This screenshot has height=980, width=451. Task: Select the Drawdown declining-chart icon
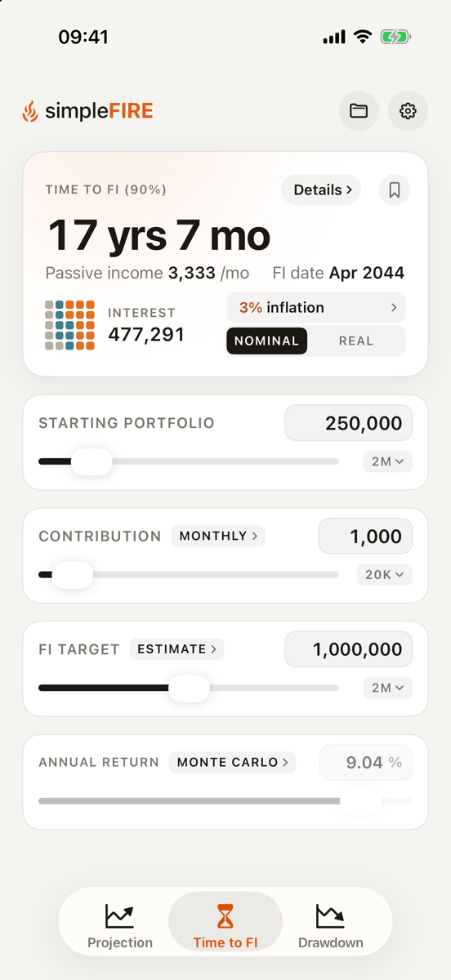[330, 916]
